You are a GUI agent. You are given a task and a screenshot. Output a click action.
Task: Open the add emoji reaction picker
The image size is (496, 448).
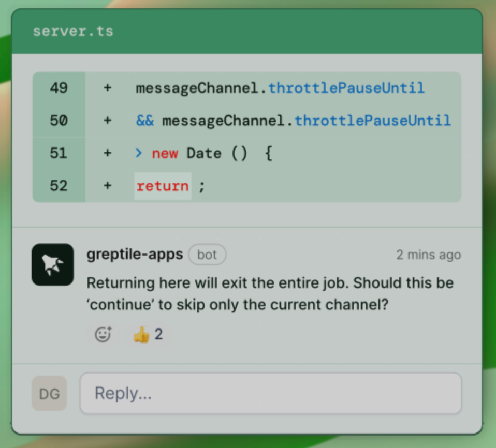click(103, 334)
